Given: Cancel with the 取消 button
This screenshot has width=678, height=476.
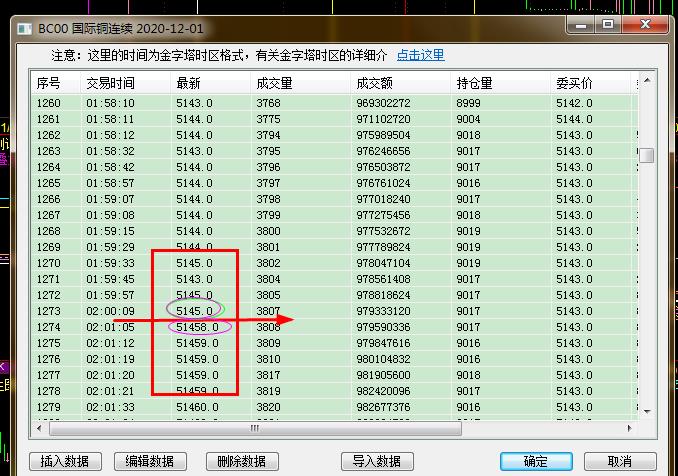Looking at the screenshot, I should click(620, 461).
